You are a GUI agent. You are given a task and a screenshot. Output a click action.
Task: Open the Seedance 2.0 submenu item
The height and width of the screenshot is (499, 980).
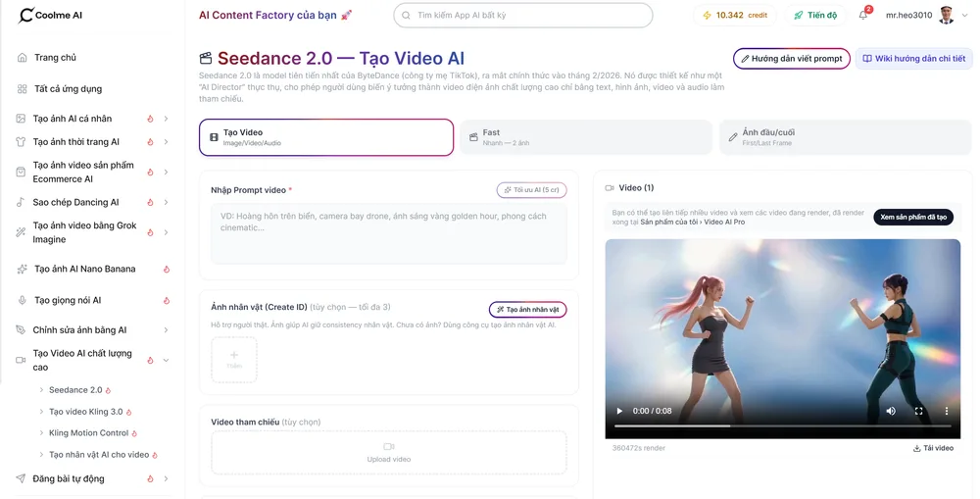[75, 389]
